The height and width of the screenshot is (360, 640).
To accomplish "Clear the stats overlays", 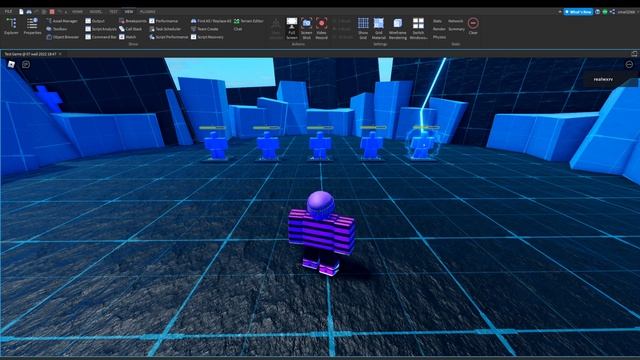I will [x=473, y=26].
